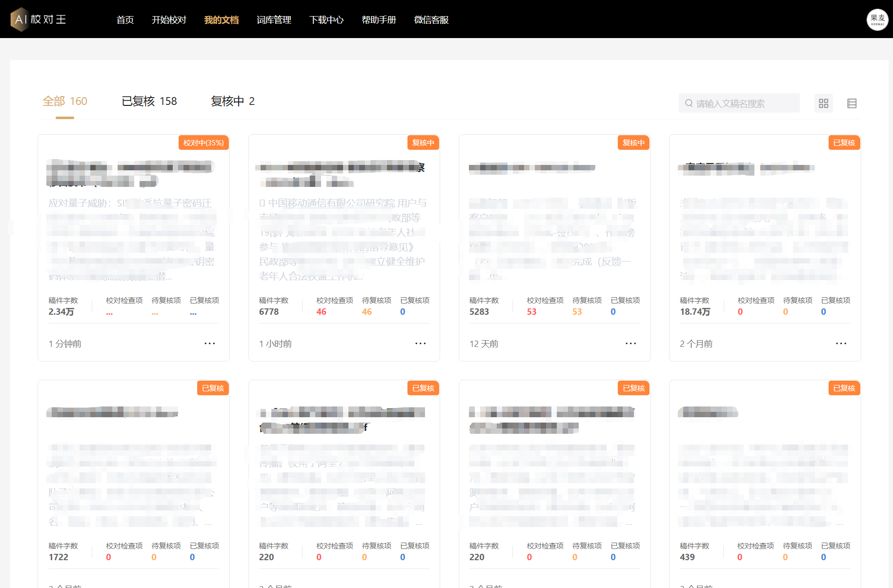The width and height of the screenshot is (893, 588).
Task: Open more options on the 12 天前 card
Action: (x=630, y=344)
